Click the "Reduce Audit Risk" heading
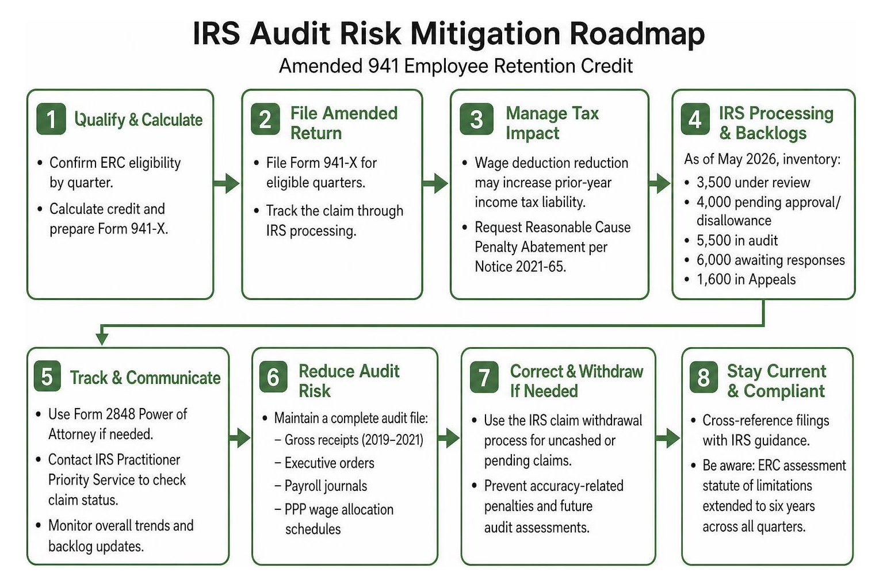The image size is (883, 588). pyautogui.click(x=349, y=381)
